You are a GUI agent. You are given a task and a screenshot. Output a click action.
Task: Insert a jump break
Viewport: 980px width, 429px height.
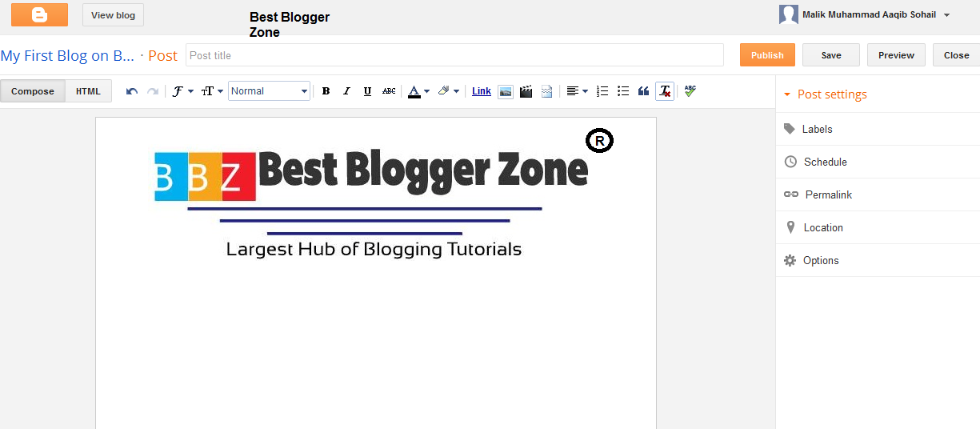[546, 91]
